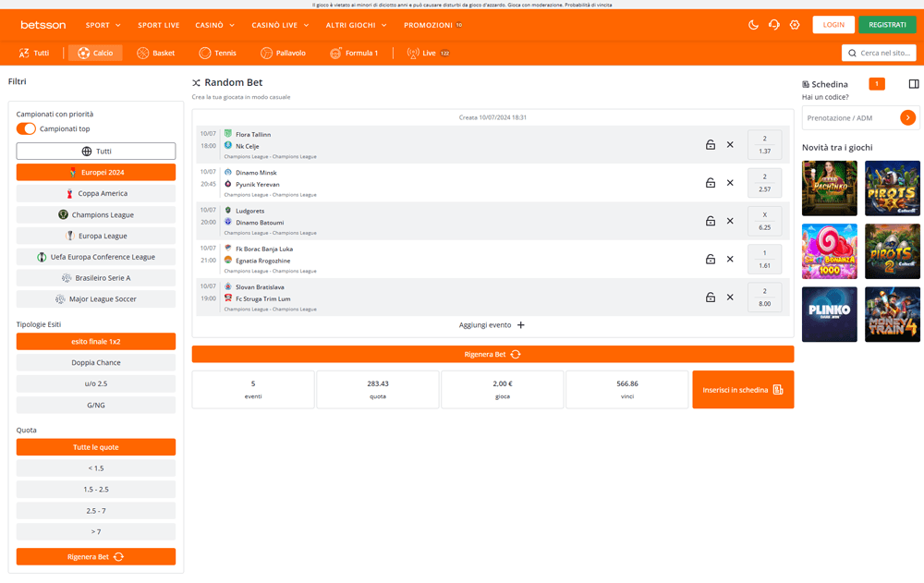Toggle Campionati top switch

coord(26,128)
